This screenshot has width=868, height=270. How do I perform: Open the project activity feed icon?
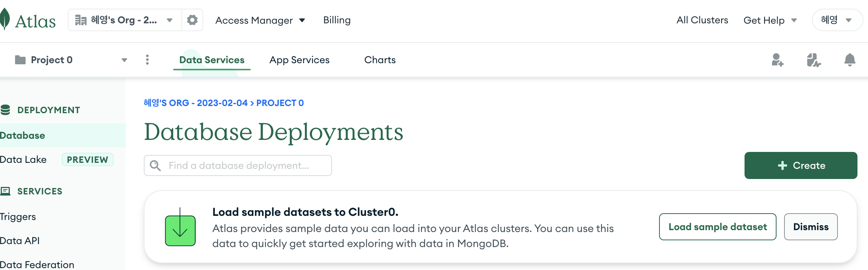point(814,60)
